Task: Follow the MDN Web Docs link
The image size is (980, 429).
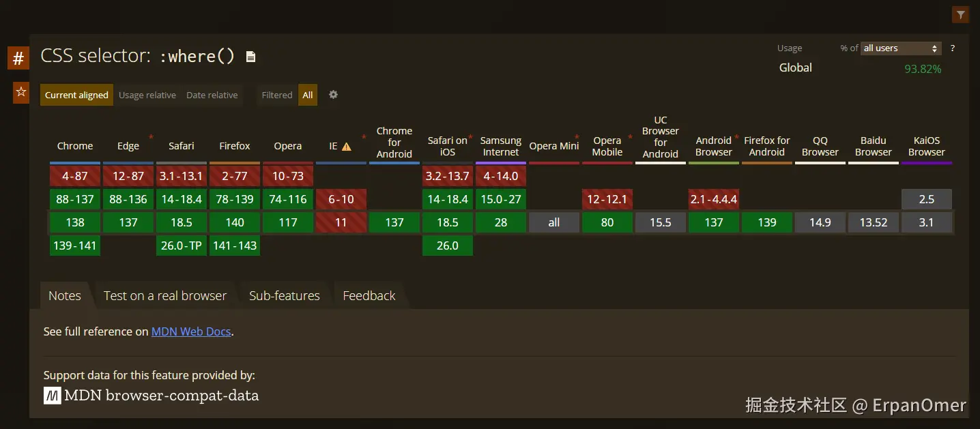Action: pyautogui.click(x=191, y=331)
